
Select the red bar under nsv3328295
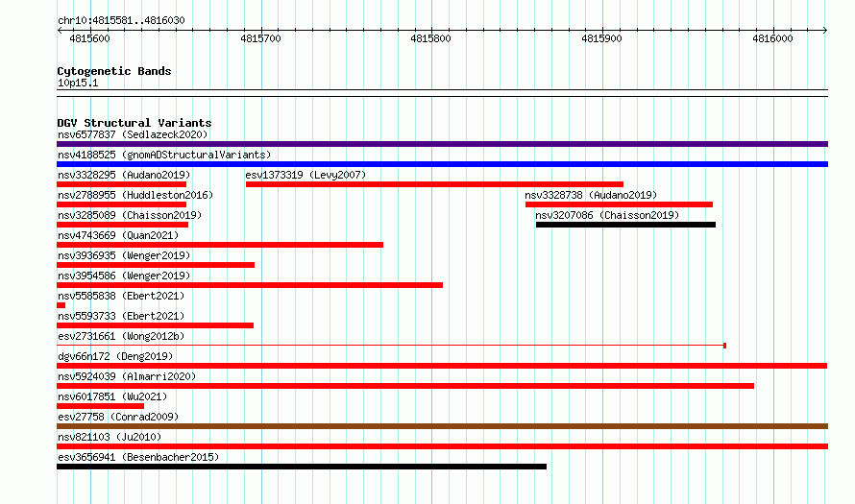(122, 184)
